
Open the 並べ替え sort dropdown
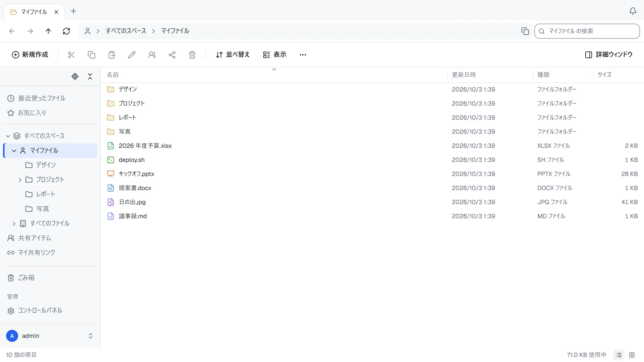(232, 55)
